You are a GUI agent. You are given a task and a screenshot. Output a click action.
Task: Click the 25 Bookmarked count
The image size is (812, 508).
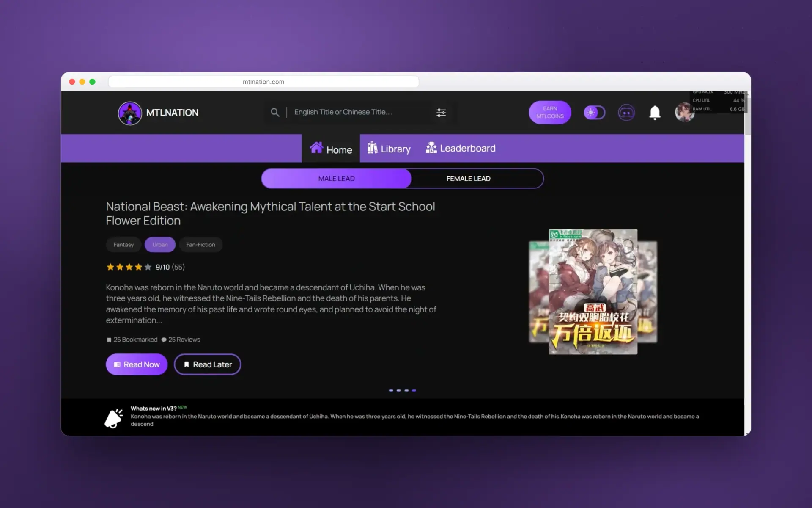click(x=132, y=340)
